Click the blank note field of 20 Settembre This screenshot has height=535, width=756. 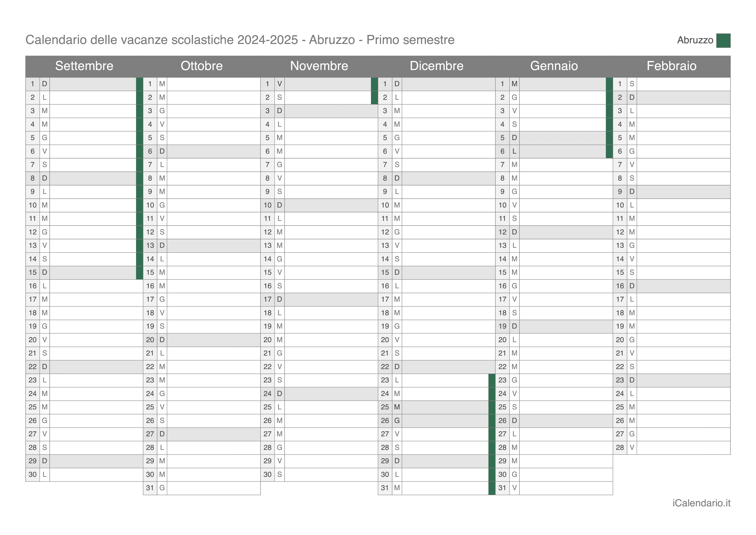96,340
